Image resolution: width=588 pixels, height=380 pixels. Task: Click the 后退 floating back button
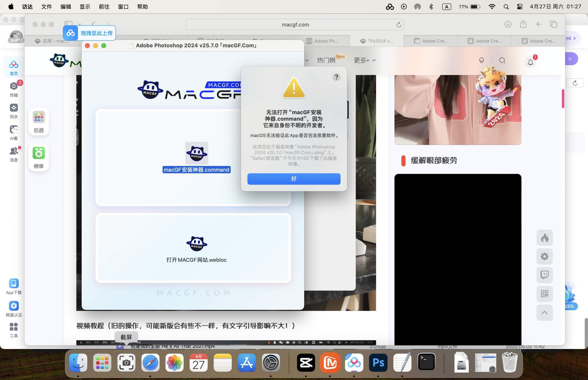point(39,122)
